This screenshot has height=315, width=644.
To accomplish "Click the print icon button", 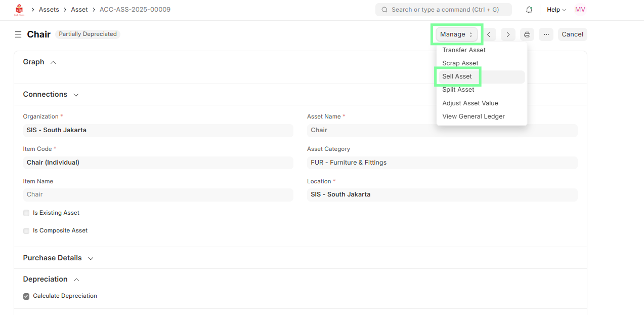I will (x=527, y=34).
